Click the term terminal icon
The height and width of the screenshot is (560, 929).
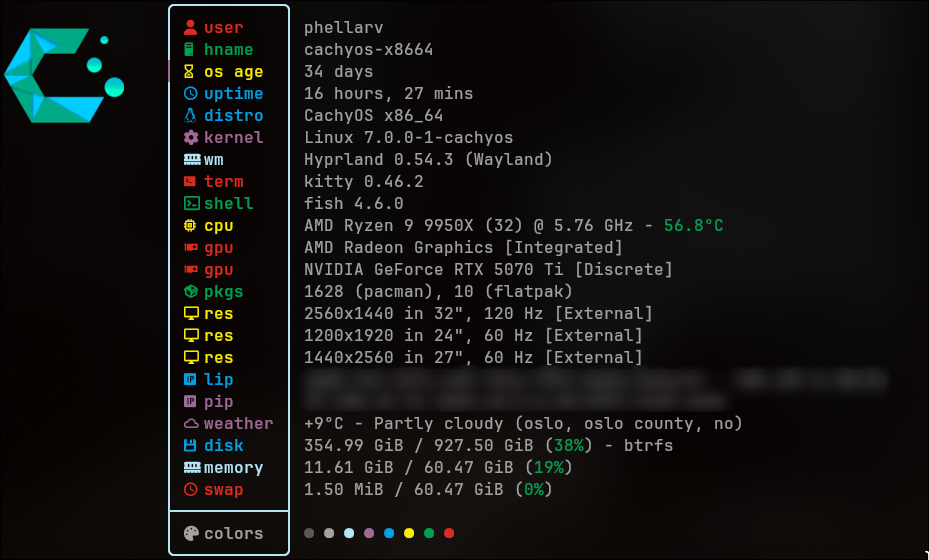pos(190,181)
